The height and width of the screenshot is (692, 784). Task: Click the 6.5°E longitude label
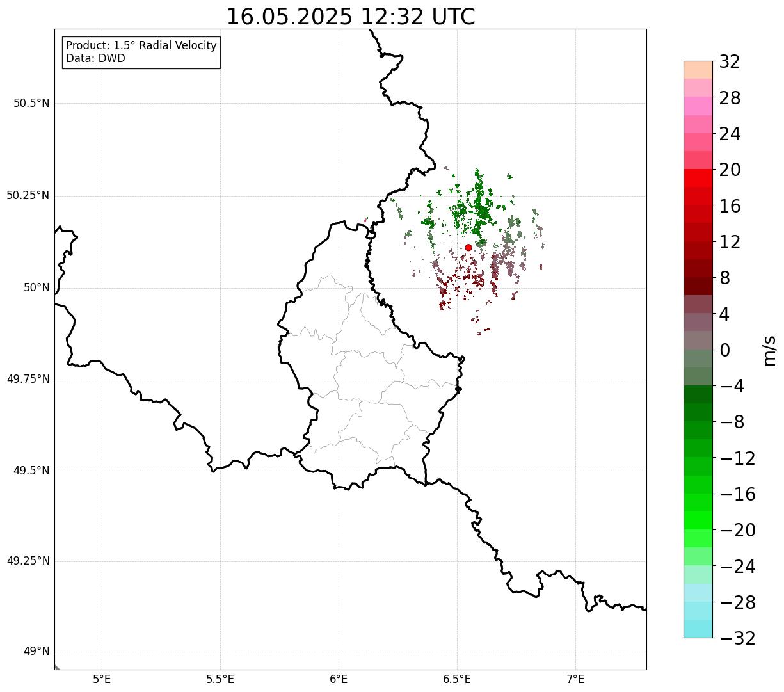(x=457, y=679)
